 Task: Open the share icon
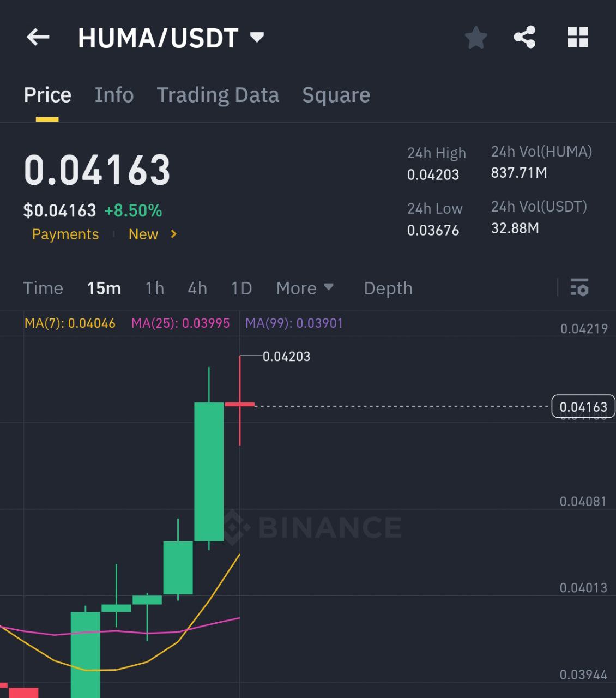[524, 37]
